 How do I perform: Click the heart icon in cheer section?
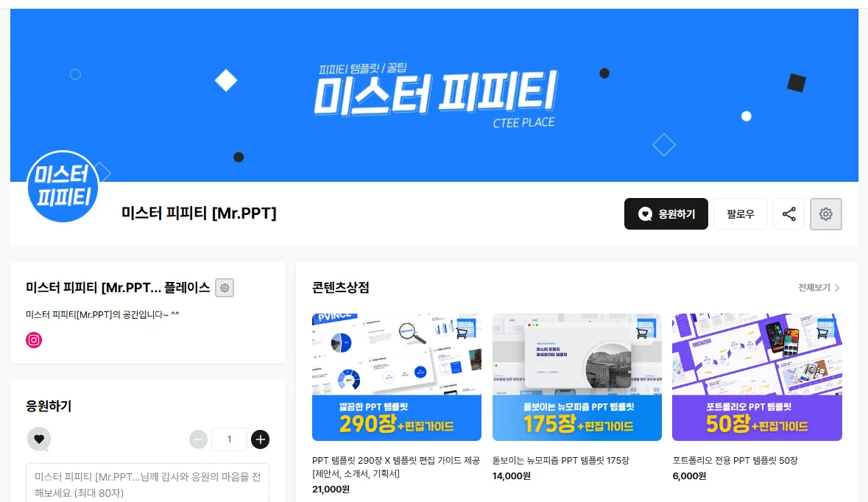[x=39, y=439]
